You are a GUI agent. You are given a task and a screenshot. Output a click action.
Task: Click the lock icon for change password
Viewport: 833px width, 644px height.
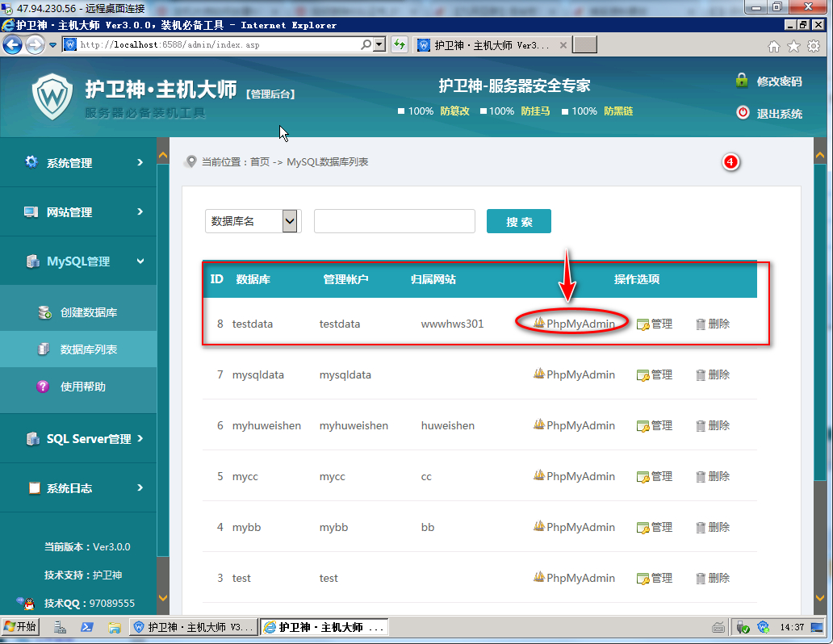pyautogui.click(x=741, y=81)
